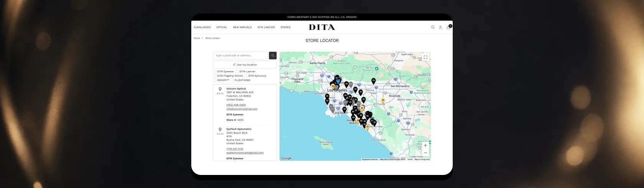Click the complimentary 2-day shipping banner

[x=322, y=17]
